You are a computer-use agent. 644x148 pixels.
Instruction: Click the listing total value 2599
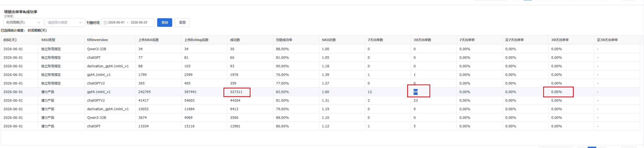(x=188, y=75)
